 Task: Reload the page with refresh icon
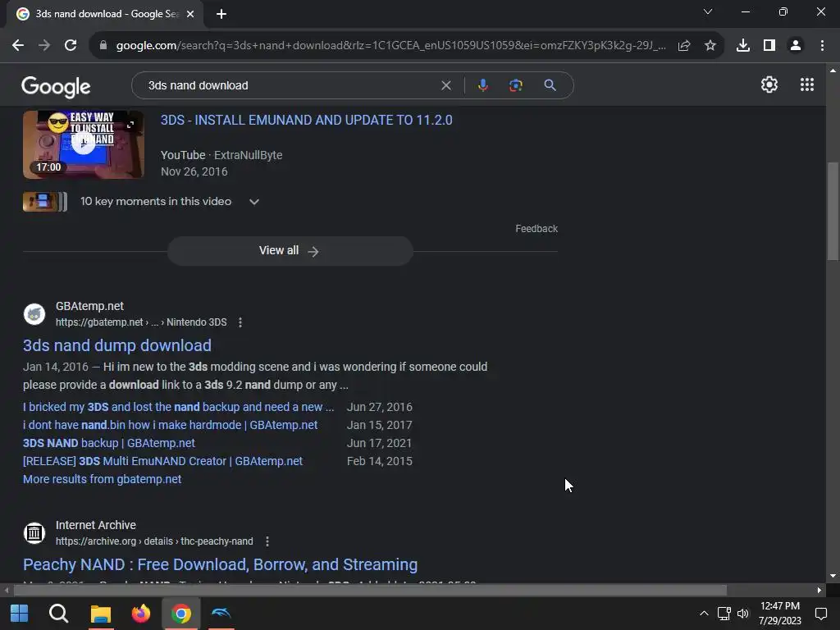(x=71, y=46)
